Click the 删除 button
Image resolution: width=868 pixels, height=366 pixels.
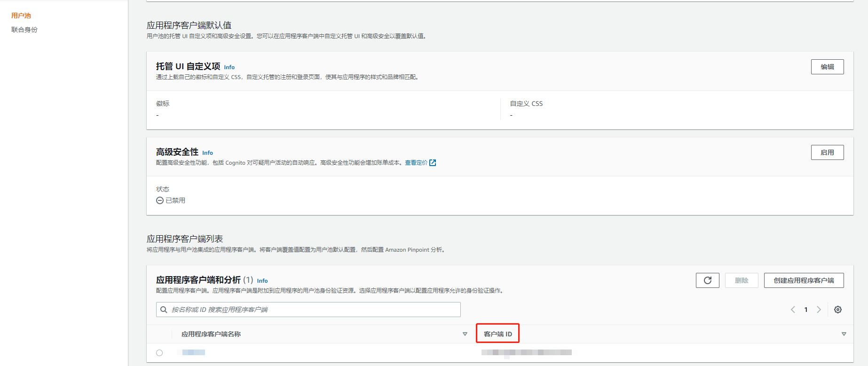742,280
